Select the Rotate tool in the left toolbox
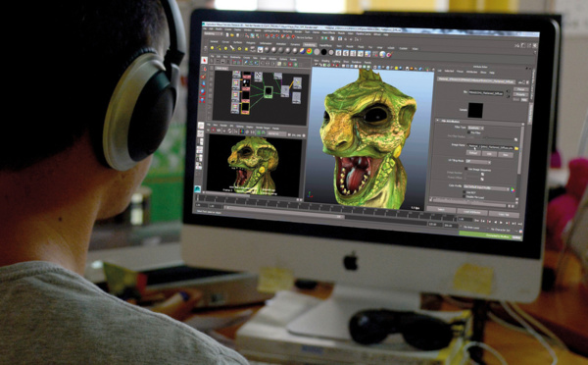 click(x=203, y=92)
